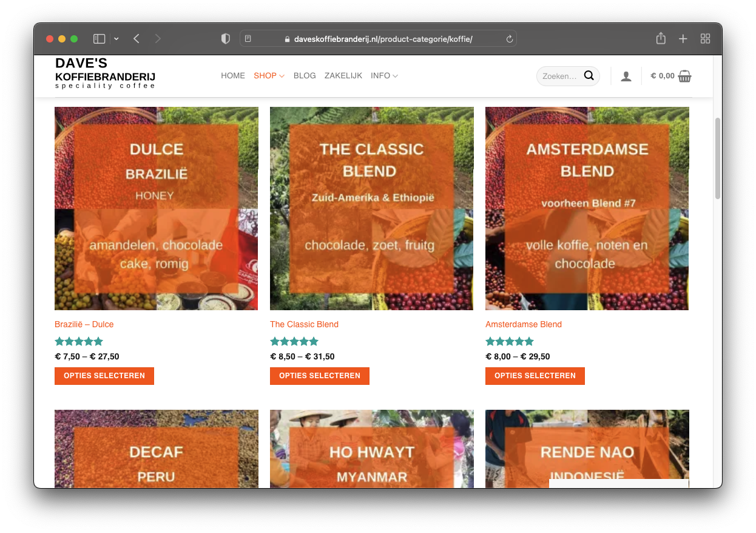
Task: Open the Share menu
Action: [x=661, y=39]
